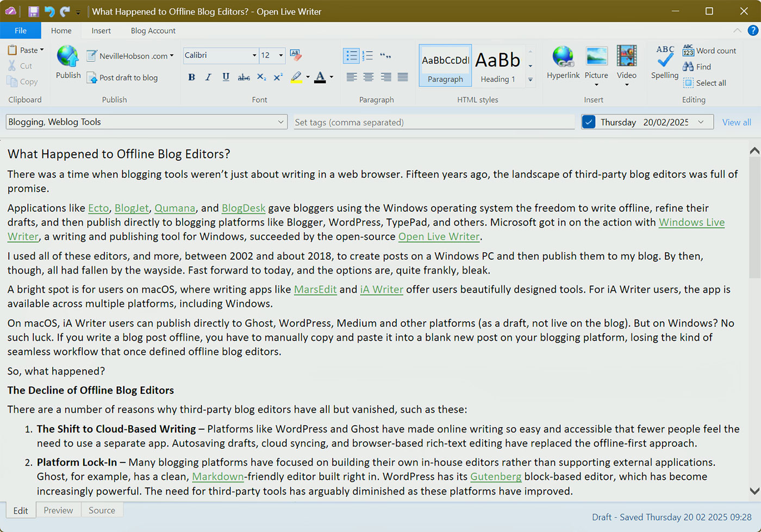This screenshot has height=532, width=761.
Task: Toggle the publish date checkbox
Action: coord(588,122)
